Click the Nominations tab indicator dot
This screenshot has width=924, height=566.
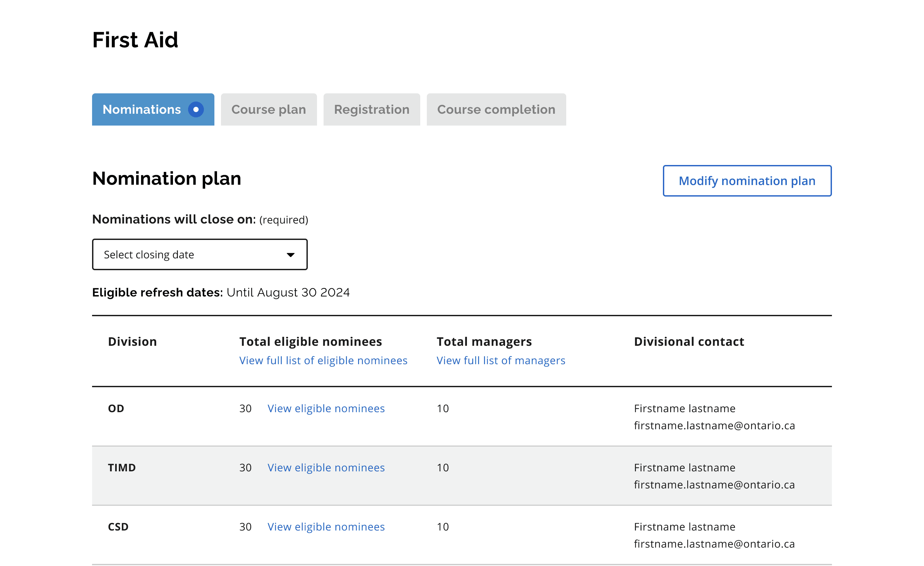pos(196,109)
